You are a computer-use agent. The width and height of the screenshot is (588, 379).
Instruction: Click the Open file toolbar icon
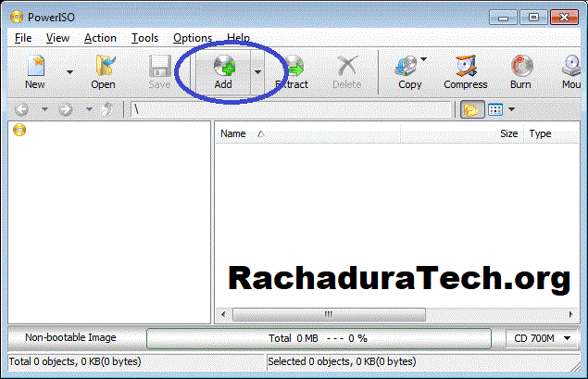click(105, 66)
